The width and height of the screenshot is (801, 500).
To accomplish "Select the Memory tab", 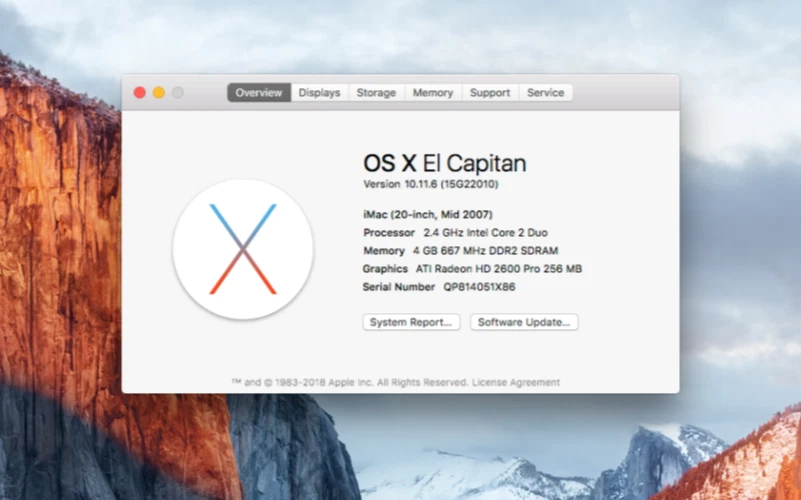I will click(433, 92).
